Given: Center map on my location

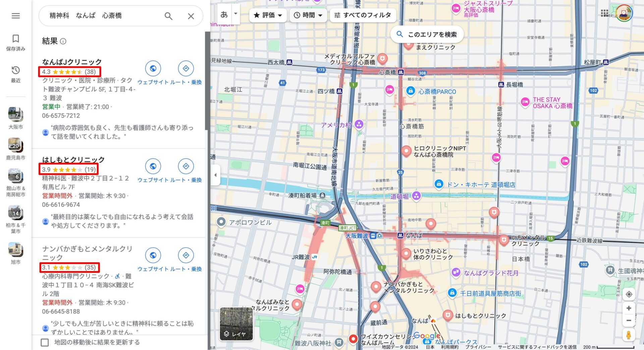Looking at the screenshot, I should coord(629,294).
